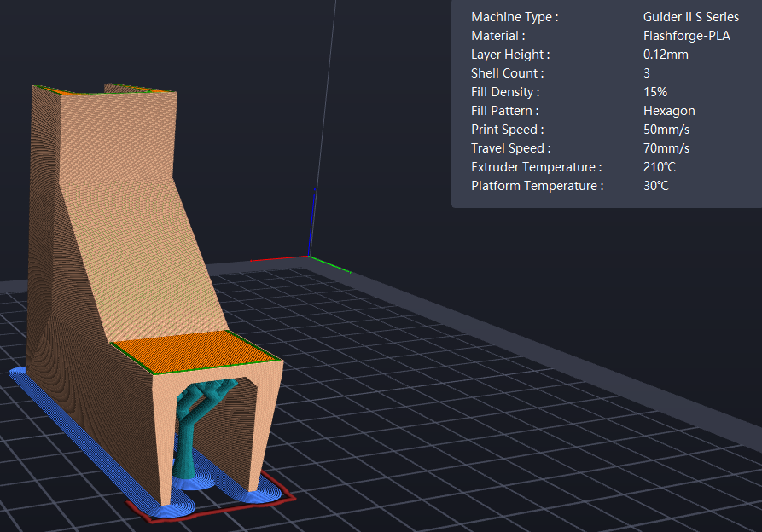Screen dimensions: 762x532
Task: Click the Fill Pattern label
Action: 505,111
